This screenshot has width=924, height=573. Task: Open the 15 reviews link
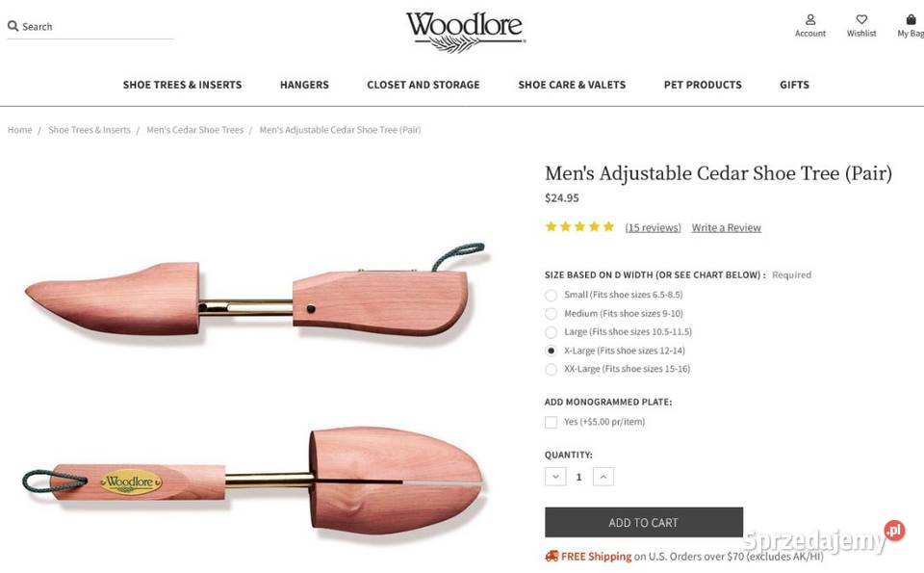653,228
